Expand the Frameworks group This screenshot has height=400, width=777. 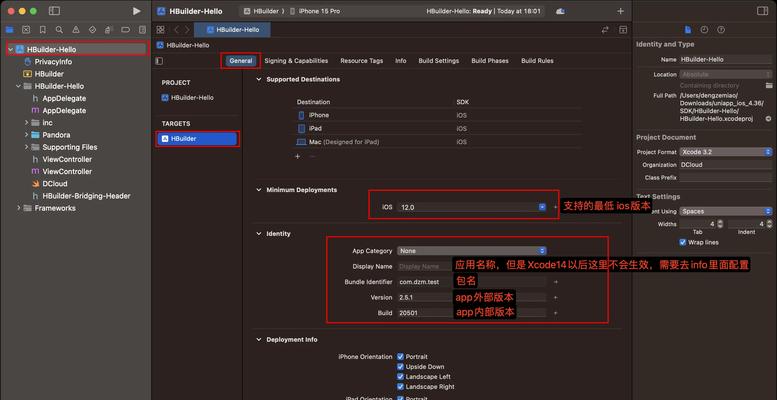19,208
